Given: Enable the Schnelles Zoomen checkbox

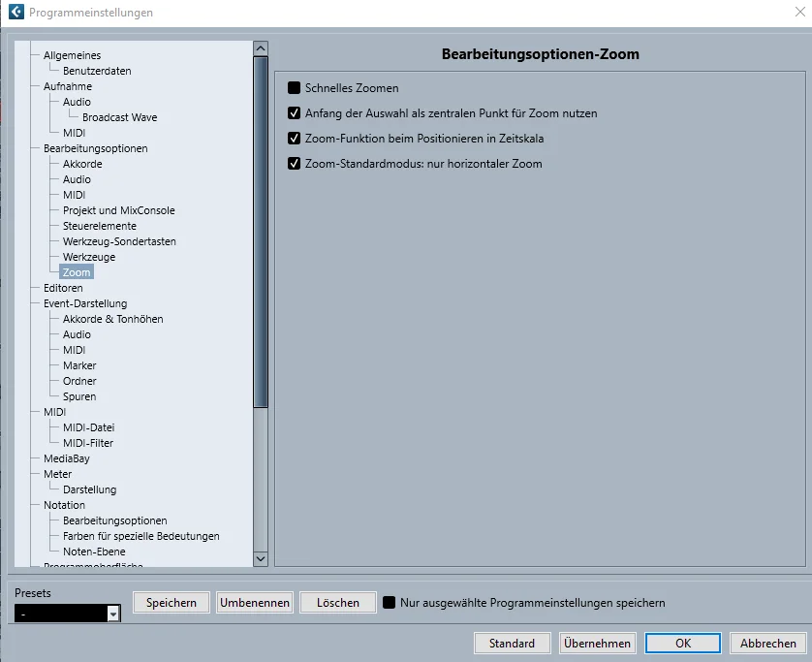Looking at the screenshot, I should coord(294,88).
